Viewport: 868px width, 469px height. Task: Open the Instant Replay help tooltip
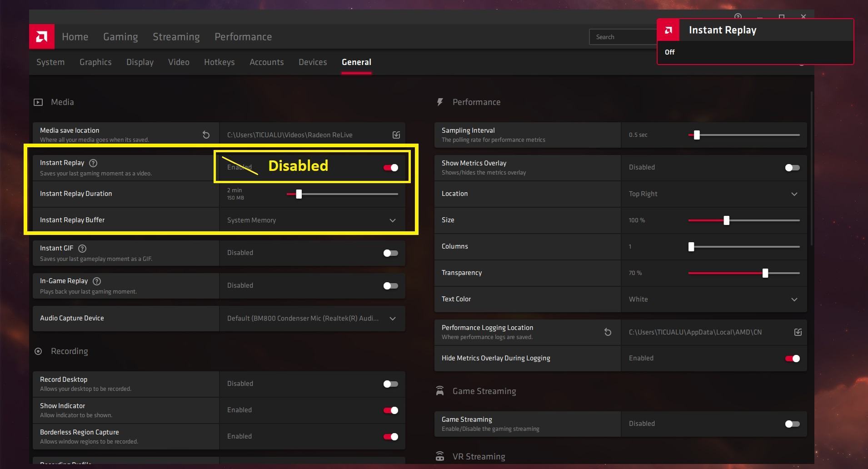93,163
